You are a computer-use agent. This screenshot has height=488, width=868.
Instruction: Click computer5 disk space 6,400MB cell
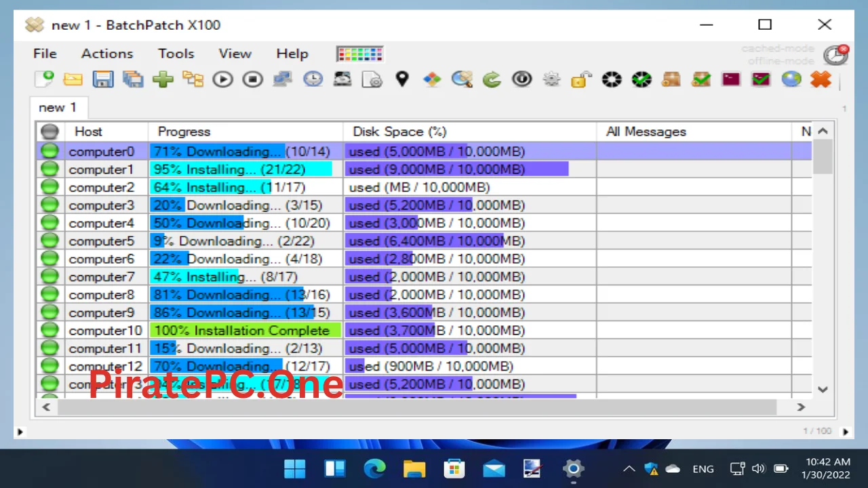(x=470, y=241)
